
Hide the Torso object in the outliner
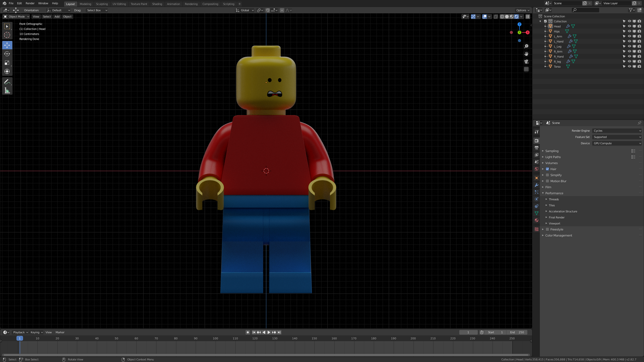(629, 66)
